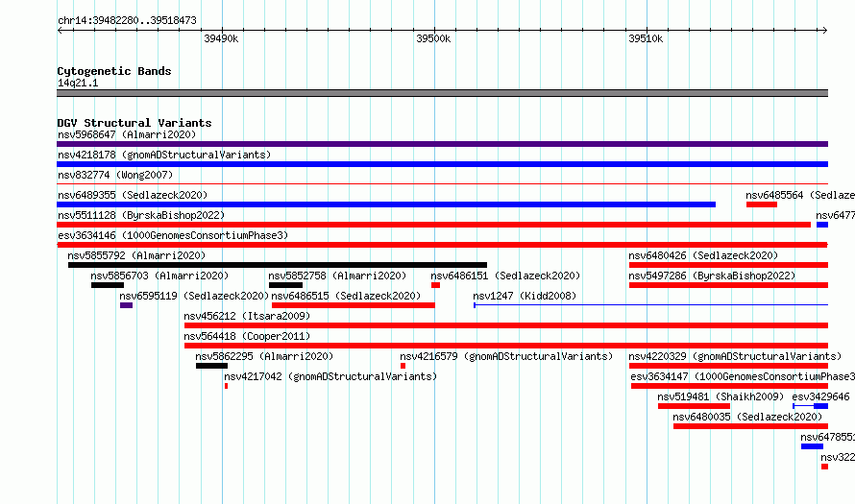Select the nsv4217042 tiny red marker
This screenshot has width=855, height=504.
click(227, 386)
